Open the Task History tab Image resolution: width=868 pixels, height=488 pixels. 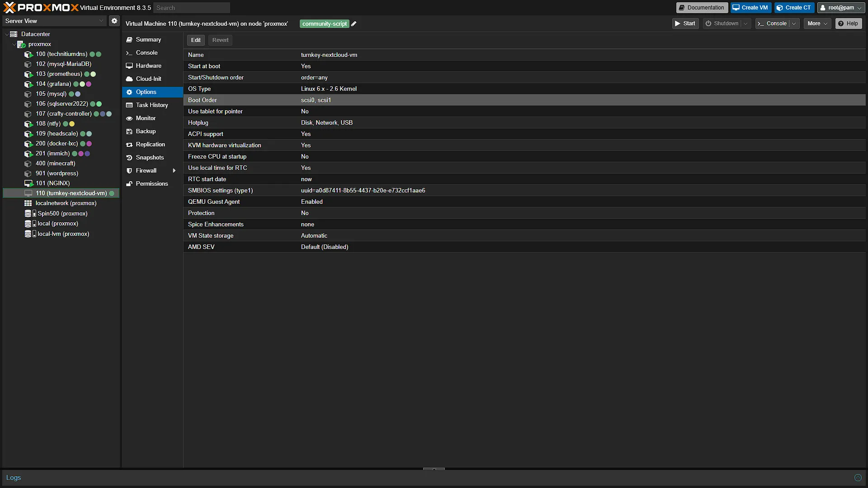[x=152, y=105]
